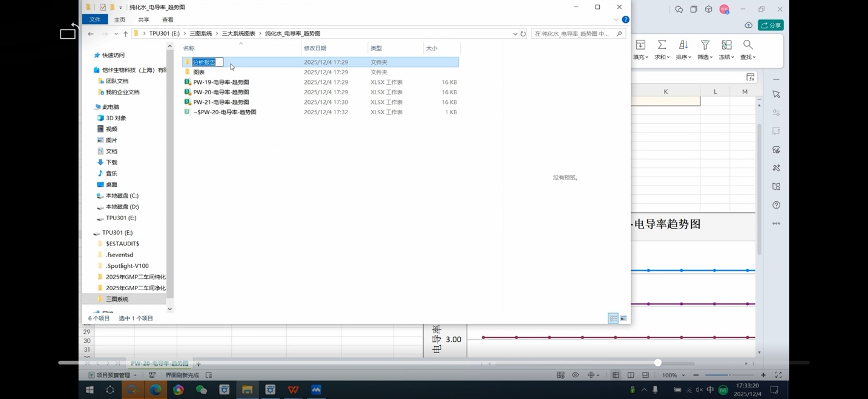Expand the address bar history dropdown
868x399 pixels.
pos(515,34)
